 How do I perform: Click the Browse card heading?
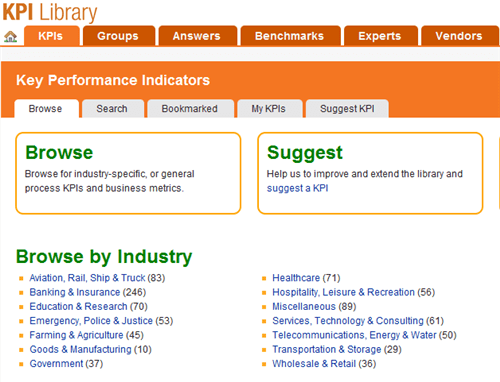pyautogui.click(x=59, y=153)
